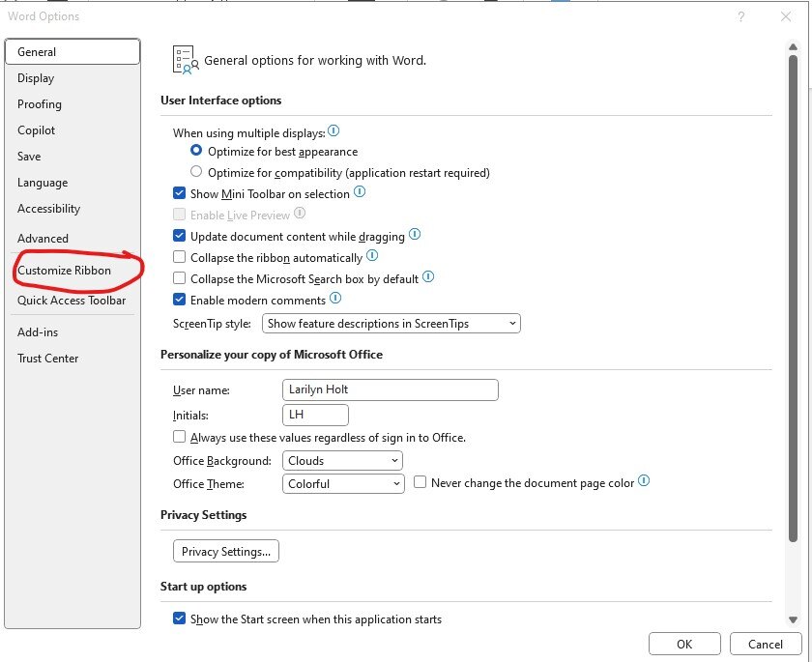The width and height of the screenshot is (812, 662).
Task: Uncheck Show Mini Toolbar on selection
Action: pyautogui.click(x=179, y=193)
